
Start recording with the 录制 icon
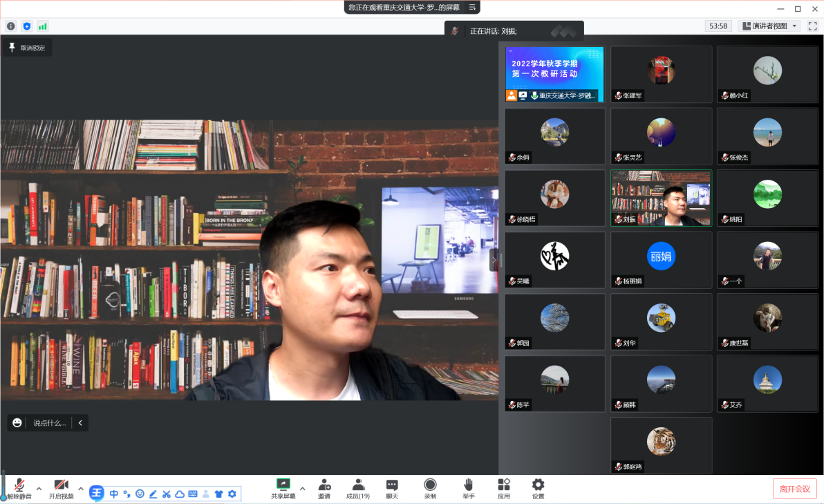click(430, 485)
